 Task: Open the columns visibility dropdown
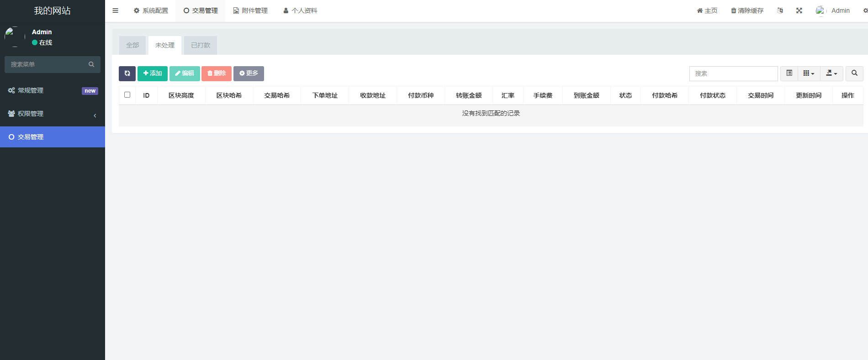pos(809,73)
